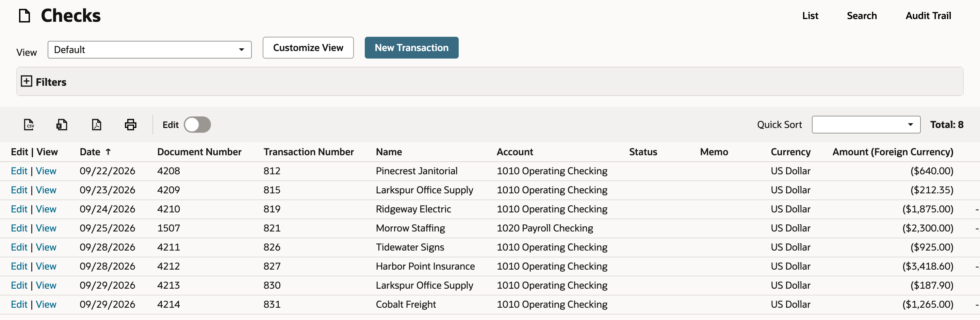Viewport: 980px width, 320px height.
Task: Export the list as PDF
Action: (x=96, y=124)
